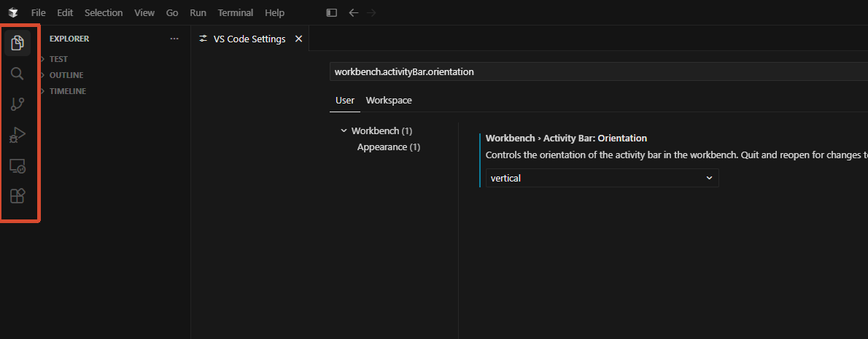Switch to User settings tab
Viewport: 868px width, 339px height.
(345, 100)
